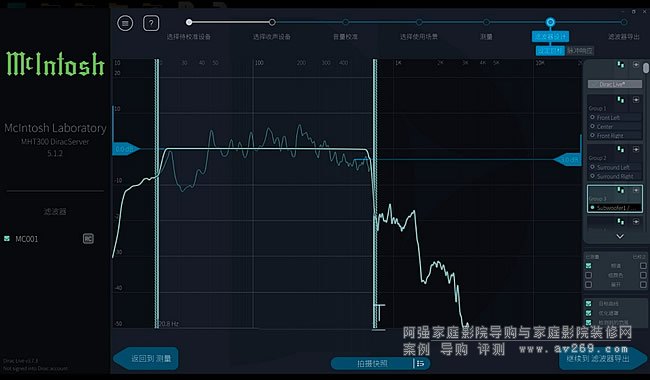This screenshot has width=650, height=380.
Task: Go to the 滤波器导出 filter export step
Action: click(x=623, y=36)
